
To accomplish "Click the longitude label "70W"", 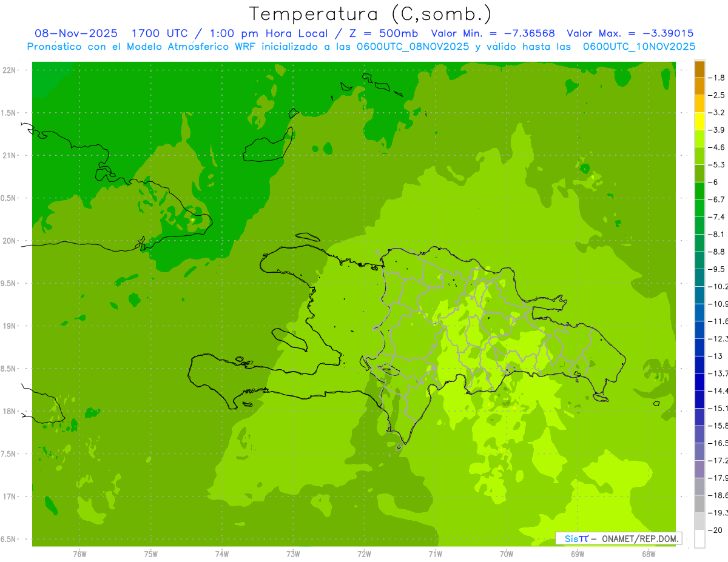I will click(x=507, y=554).
